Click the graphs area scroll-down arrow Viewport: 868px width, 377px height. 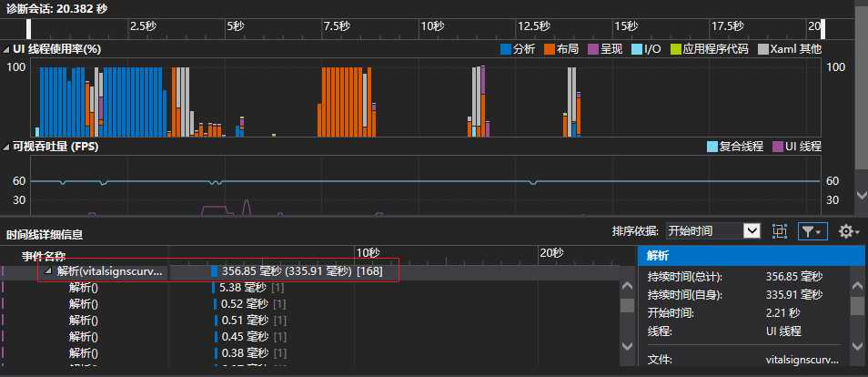862,195
